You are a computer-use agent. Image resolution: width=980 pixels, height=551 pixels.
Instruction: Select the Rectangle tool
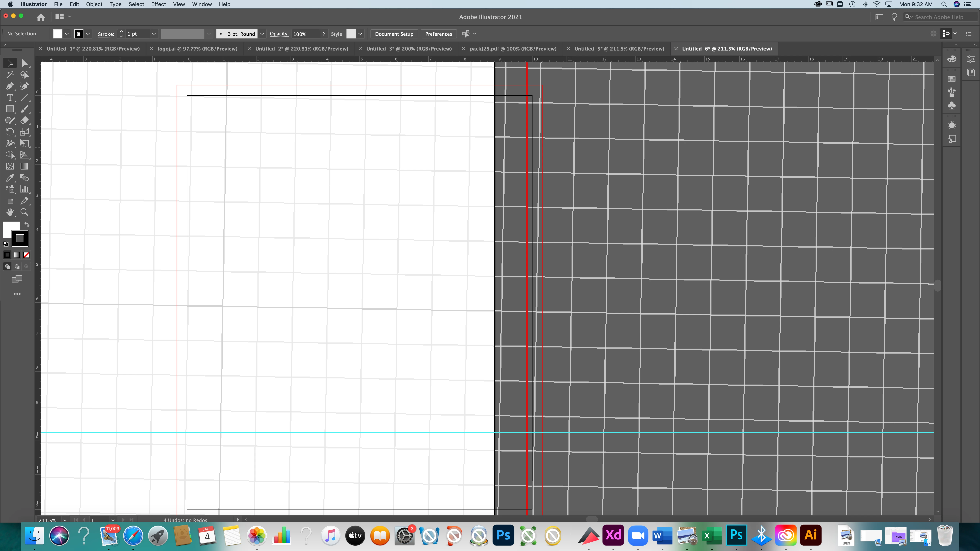point(10,109)
